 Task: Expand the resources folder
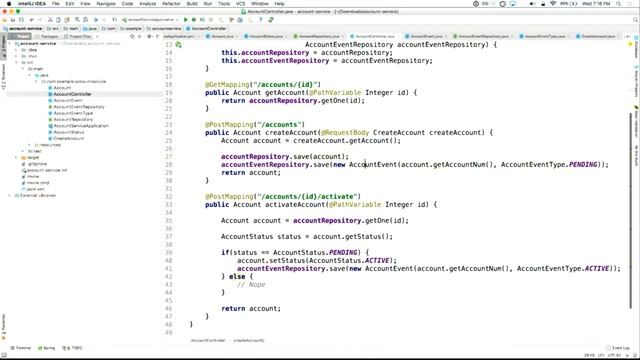[29, 145]
